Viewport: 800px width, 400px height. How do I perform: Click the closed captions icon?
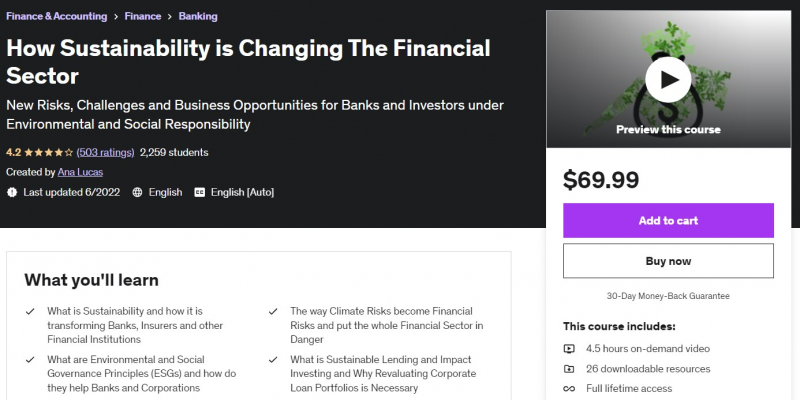pos(199,192)
